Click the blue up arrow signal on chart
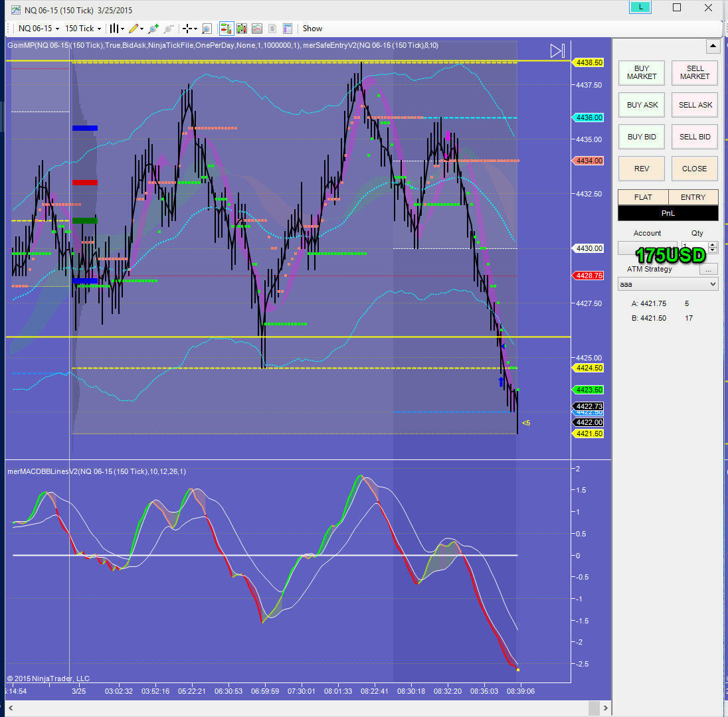Image resolution: width=728 pixels, height=717 pixels. (x=501, y=382)
